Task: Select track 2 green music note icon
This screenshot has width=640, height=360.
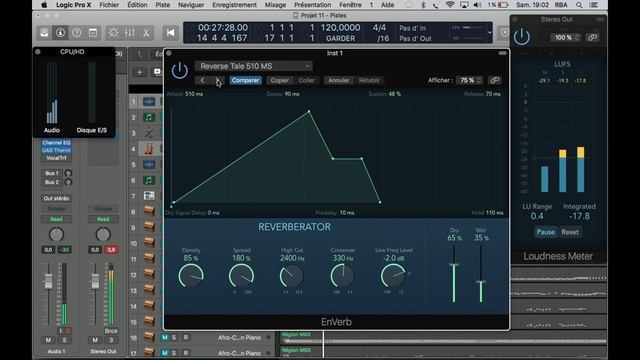Action: [149, 118]
